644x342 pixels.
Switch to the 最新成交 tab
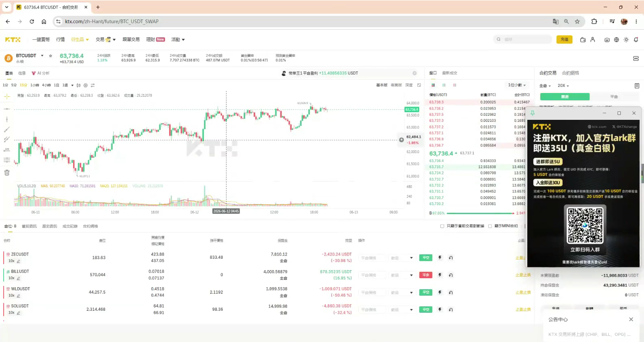tap(450, 73)
